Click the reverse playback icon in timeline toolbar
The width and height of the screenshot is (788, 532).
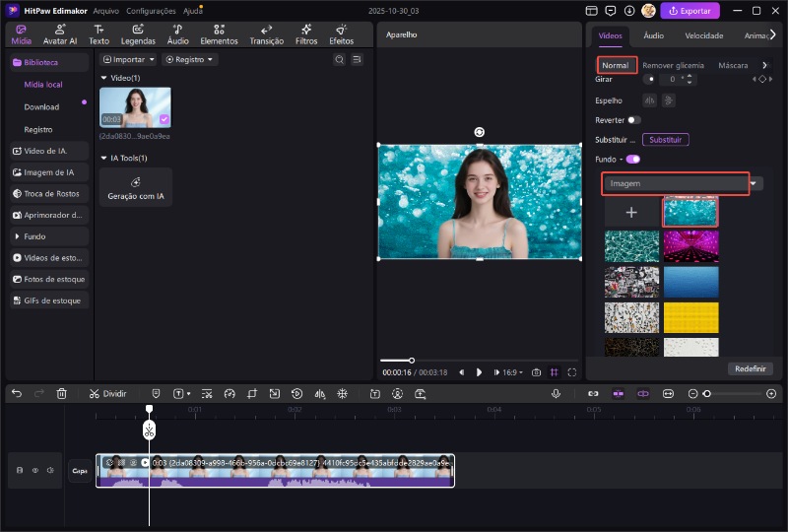point(297,394)
